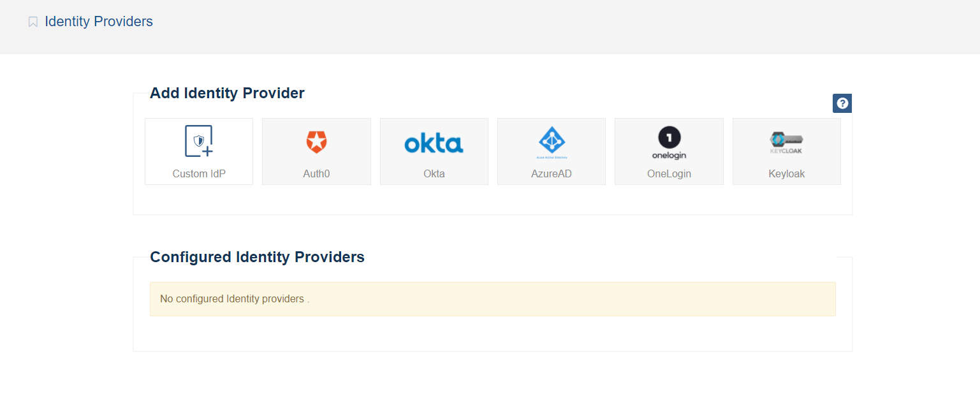980x412 pixels.
Task: Click the OneLogin text label
Action: tap(669, 173)
